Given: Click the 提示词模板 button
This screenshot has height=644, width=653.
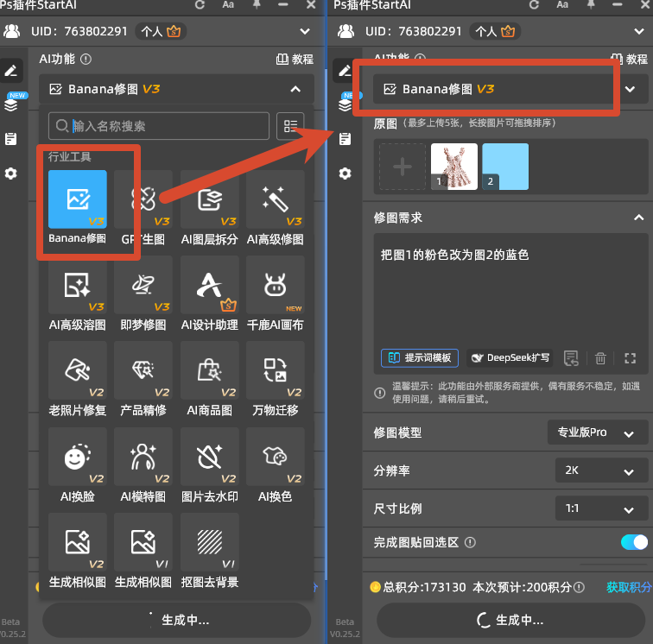Looking at the screenshot, I should click(x=420, y=358).
